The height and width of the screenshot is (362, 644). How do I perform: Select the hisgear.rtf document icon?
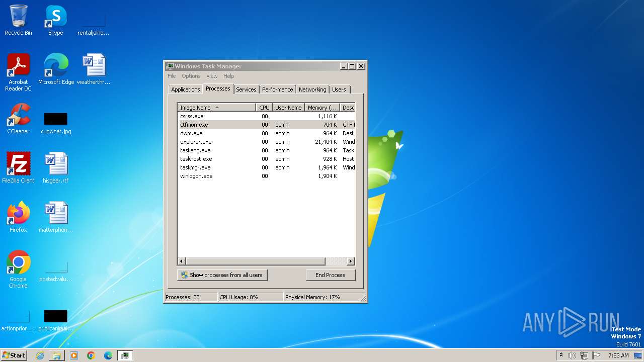point(56,168)
